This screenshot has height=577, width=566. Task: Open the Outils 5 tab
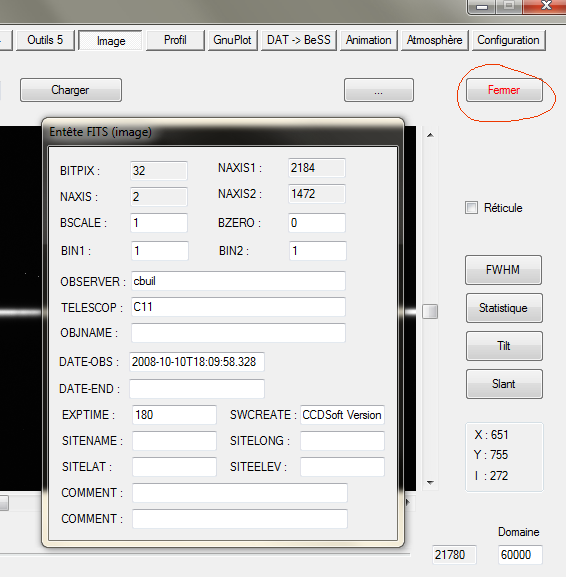click(x=45, y=40)
